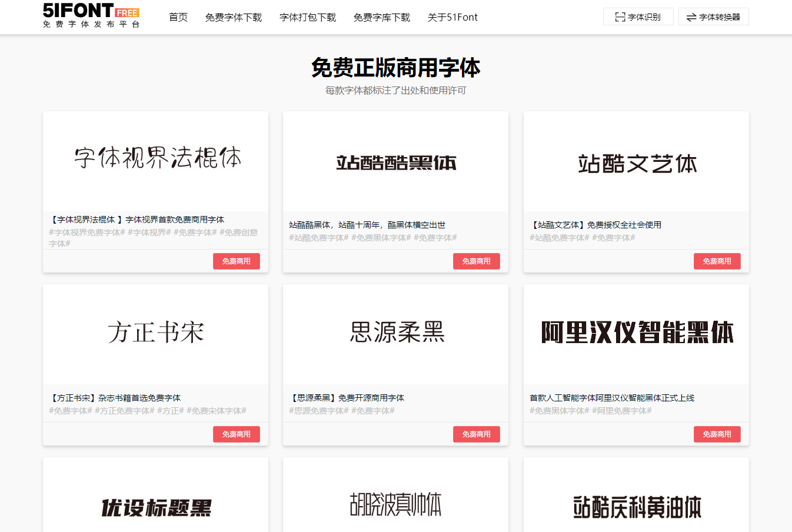
Task: Click heading 免费正版商用字体
Action: (396, 68)
